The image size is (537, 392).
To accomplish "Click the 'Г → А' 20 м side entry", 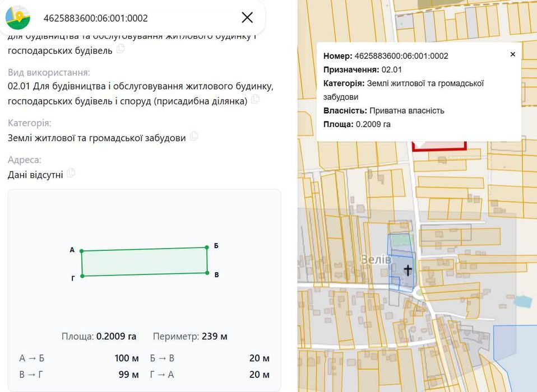I will 210,375.
